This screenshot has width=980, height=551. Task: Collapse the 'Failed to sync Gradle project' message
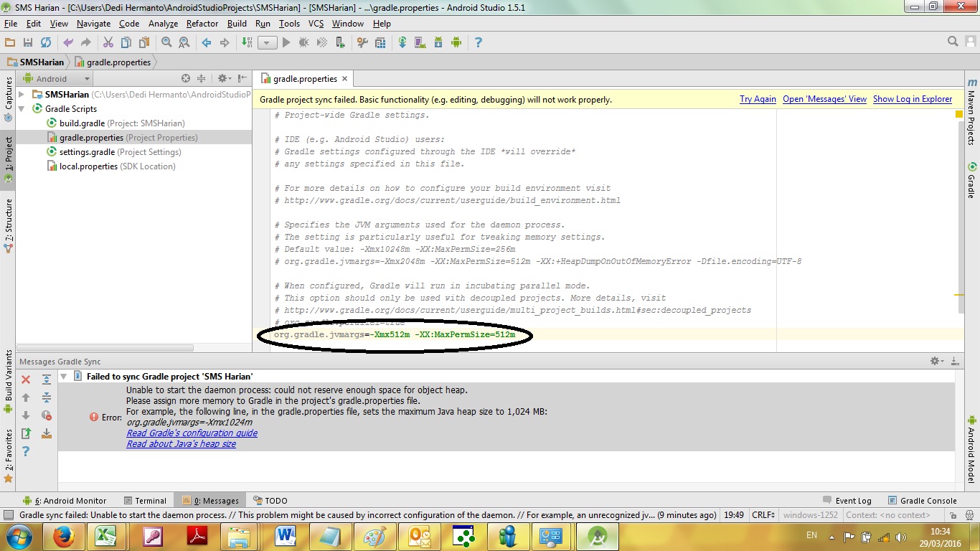(x=63, y=376)
